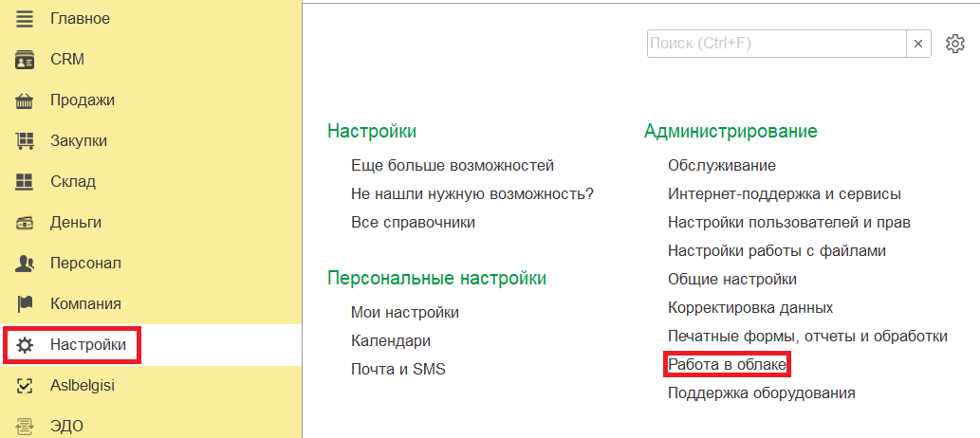The width and height of the screenshot is (980, 438).
Task: Open Работа в облаке link
Action: 727,364
